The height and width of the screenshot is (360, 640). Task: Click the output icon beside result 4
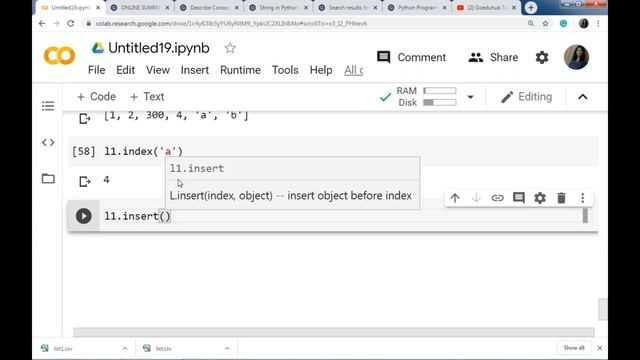click(84, 181)
